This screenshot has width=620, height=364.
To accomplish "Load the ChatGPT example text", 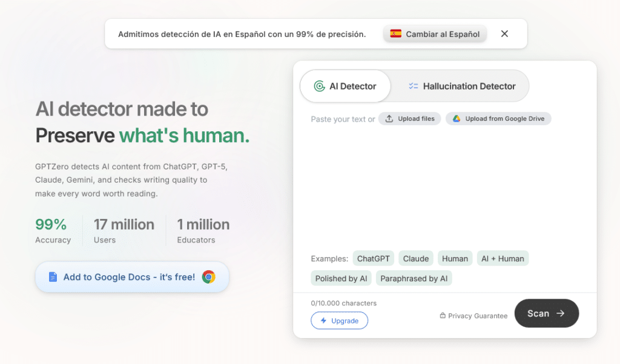I will (373, 259).
